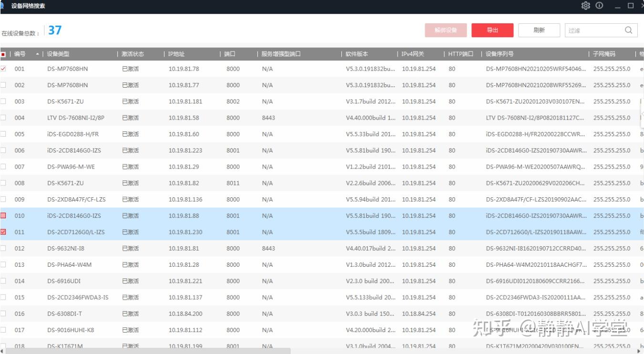Uncheck device 001 checkbox

coord(3,69)
